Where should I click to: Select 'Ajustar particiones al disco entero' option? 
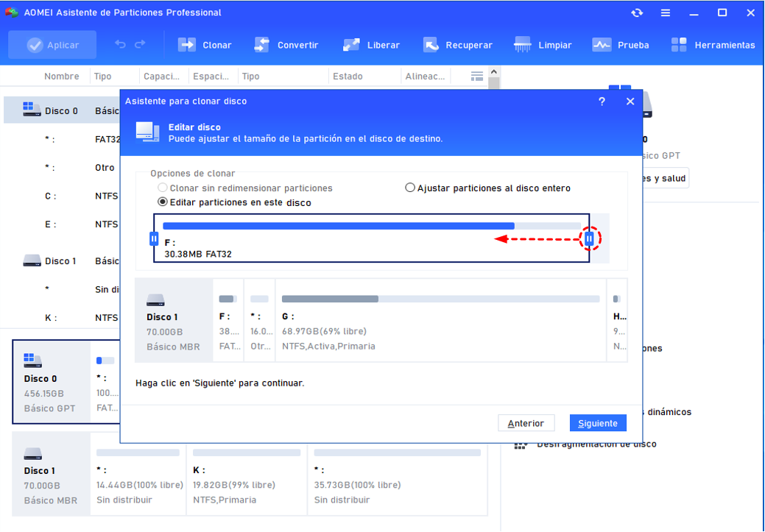pyautogui.click(x=411, y=188)
